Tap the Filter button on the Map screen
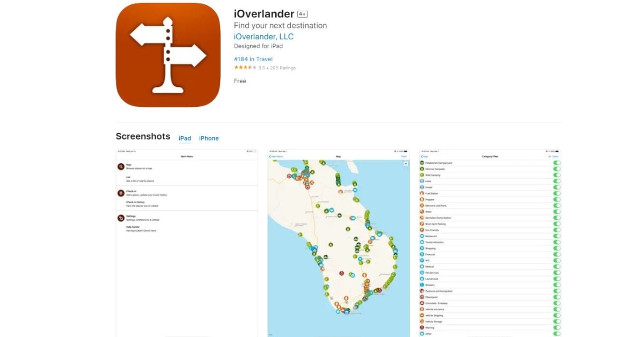 404,157
